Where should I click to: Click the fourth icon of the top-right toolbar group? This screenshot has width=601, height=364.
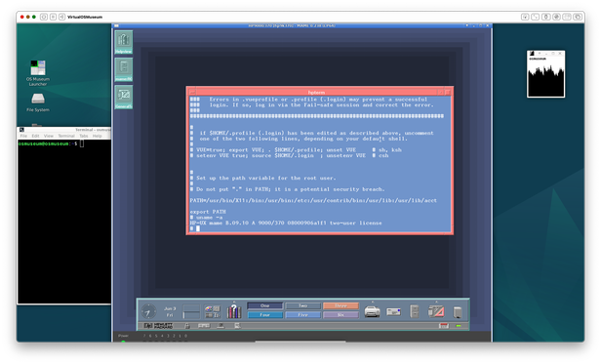(x=556, y=17)
